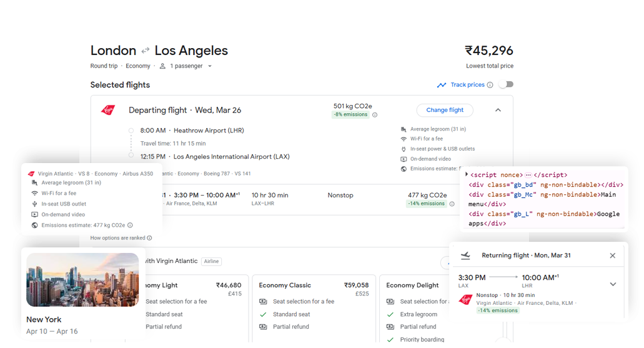This screenshot has width=644, height=348.
Task: Click the Change flight button
Action: pyautogui.click(x=445, y=110)
